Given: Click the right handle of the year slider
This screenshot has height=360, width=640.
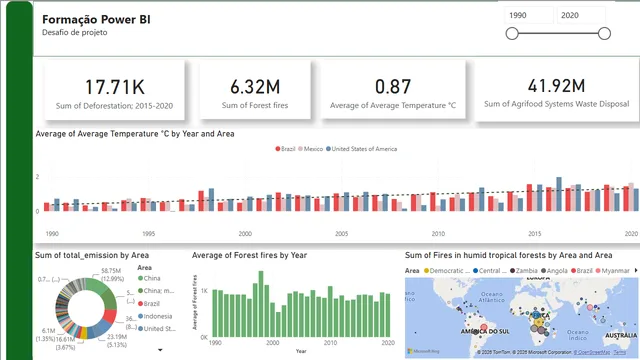Looking at the screenshot, I should [604, 33].
